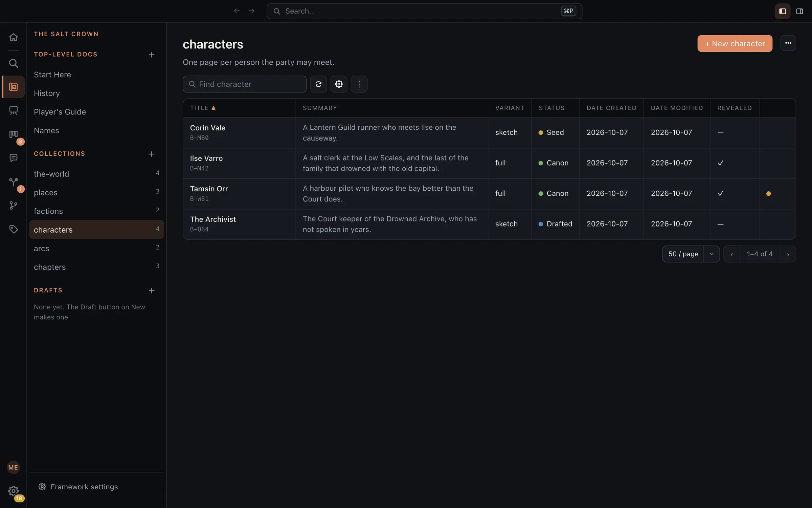
Task: Go back with the left arrow
Action: click(x=237, y=11)
